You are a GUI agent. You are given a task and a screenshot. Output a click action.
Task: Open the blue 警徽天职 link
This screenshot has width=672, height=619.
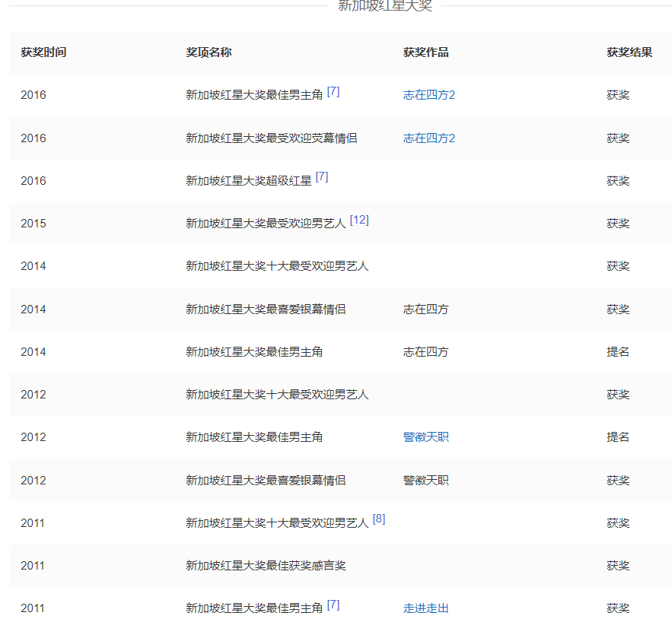coord(426,437)
